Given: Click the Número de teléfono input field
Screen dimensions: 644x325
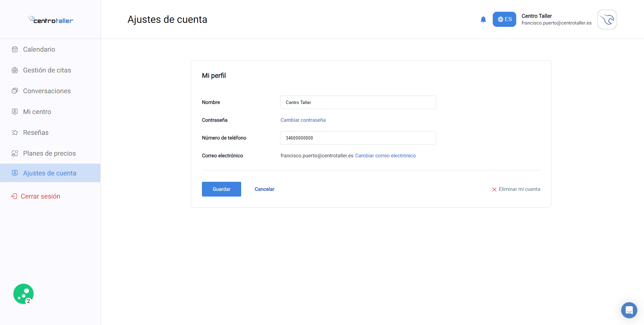Looking at the screenshot, I should 358,138.
